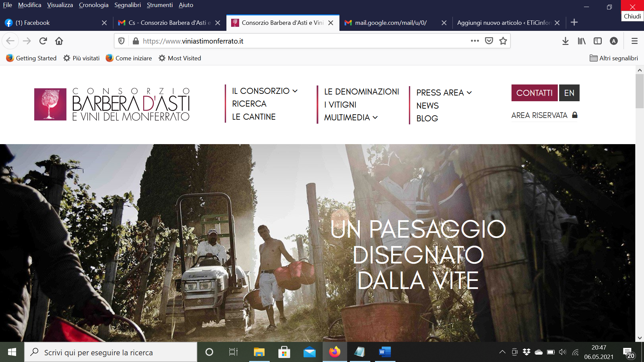Open Firefox hamburger menu

click(634, 41)
